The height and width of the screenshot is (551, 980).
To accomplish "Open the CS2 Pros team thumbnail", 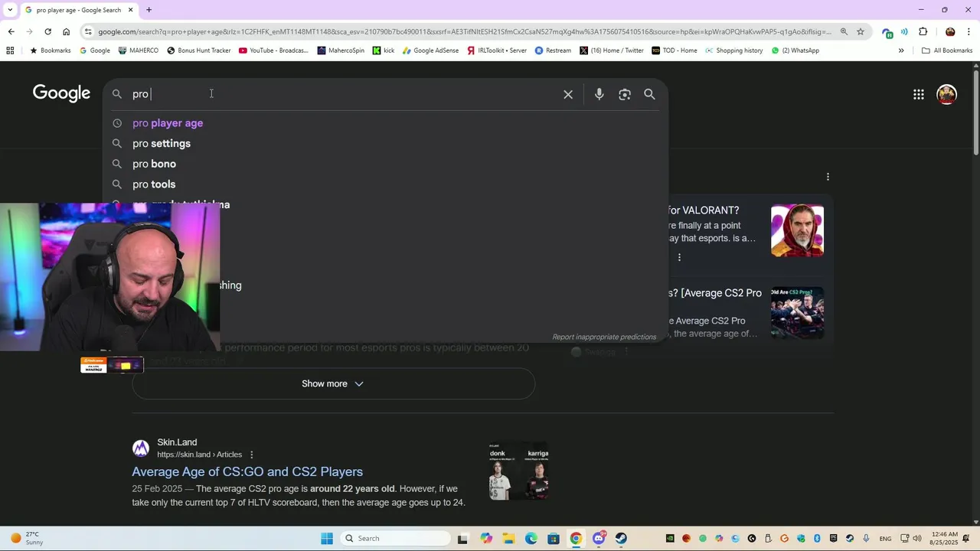I will coord(797,313).
